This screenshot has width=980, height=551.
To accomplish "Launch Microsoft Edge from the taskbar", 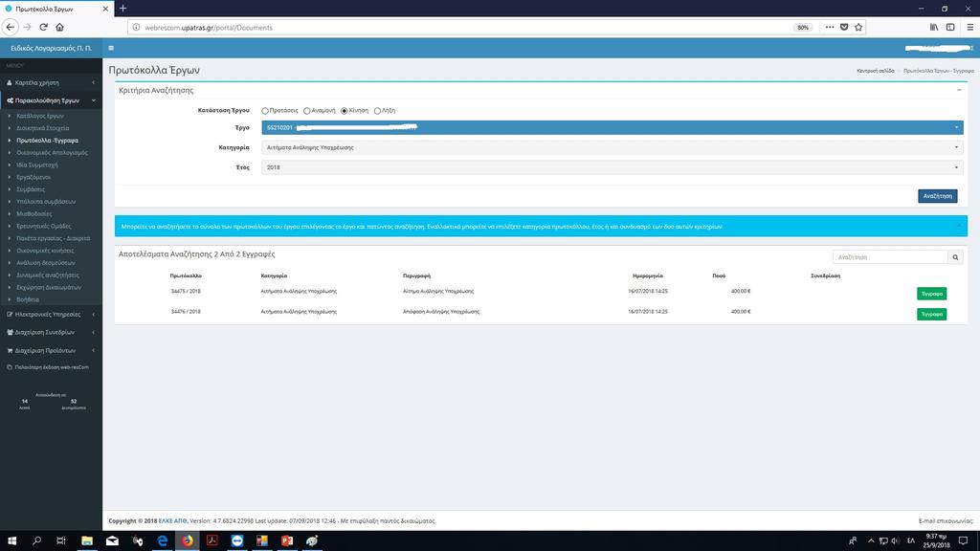I will point(163,540).
